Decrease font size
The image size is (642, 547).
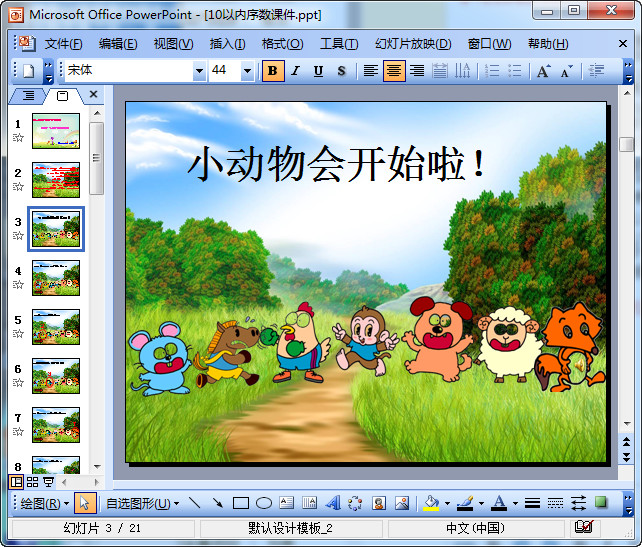(x=567, y=71)
